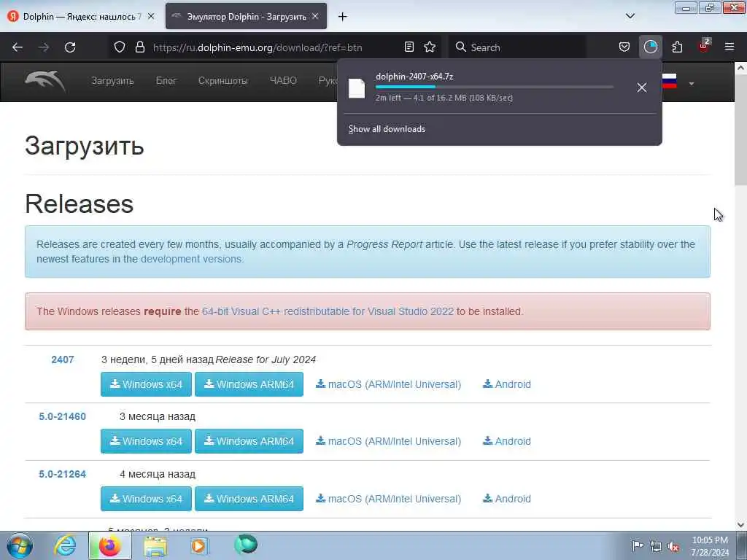The width and height of the screenshot is (747, 560).
Task: Open the Загрузить navigation menu item
Action: (112, 81)
